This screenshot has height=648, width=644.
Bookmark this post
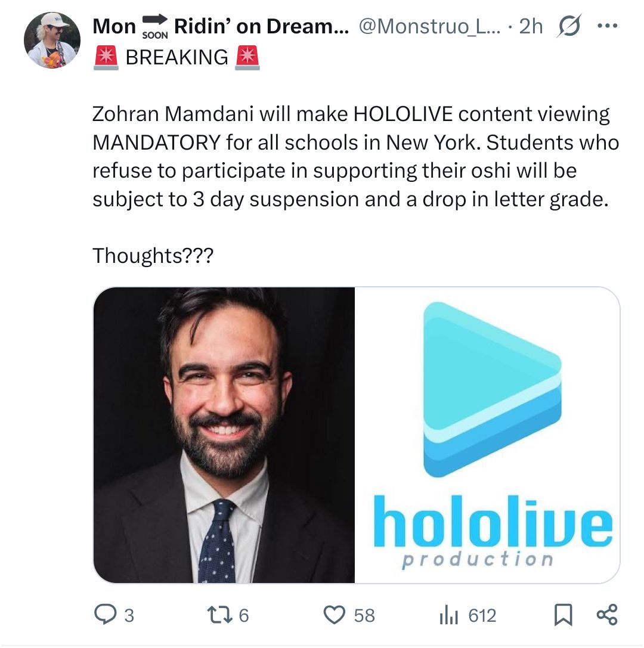(563, 615)
